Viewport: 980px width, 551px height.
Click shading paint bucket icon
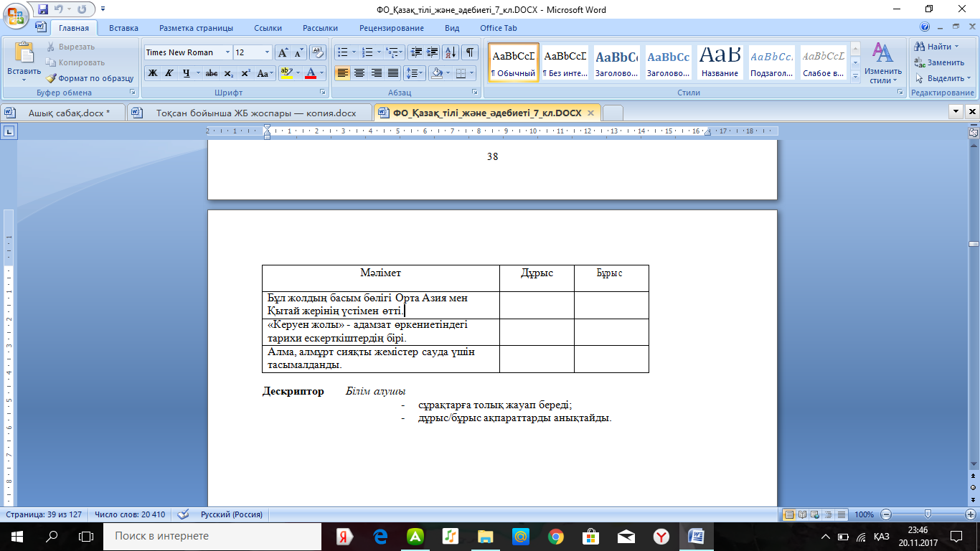[x=435, y=73]
